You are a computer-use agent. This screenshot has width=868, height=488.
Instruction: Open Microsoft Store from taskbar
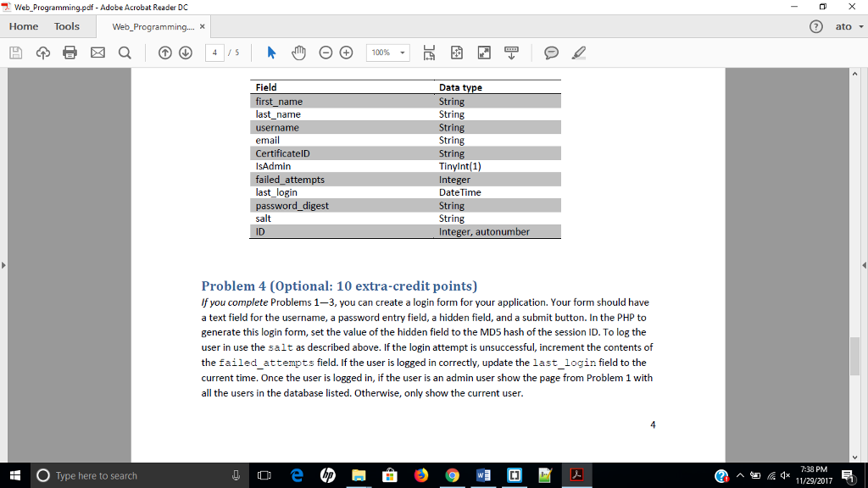(390, 475)
